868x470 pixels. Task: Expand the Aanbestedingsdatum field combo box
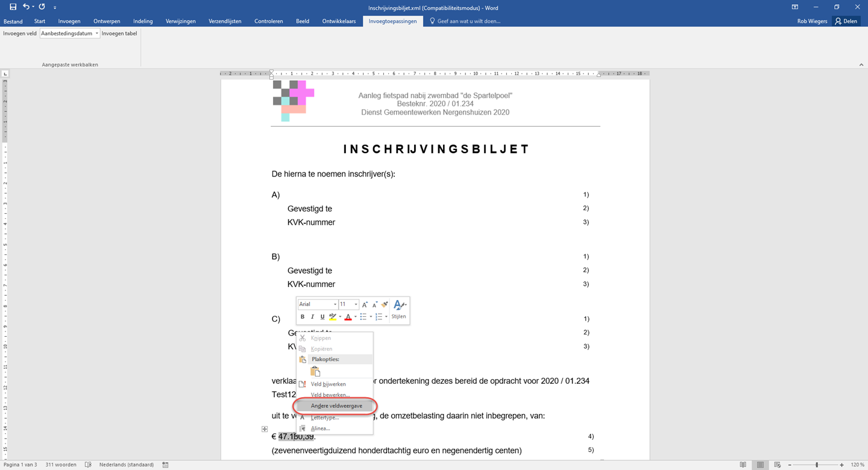click(x=96, y=34)
